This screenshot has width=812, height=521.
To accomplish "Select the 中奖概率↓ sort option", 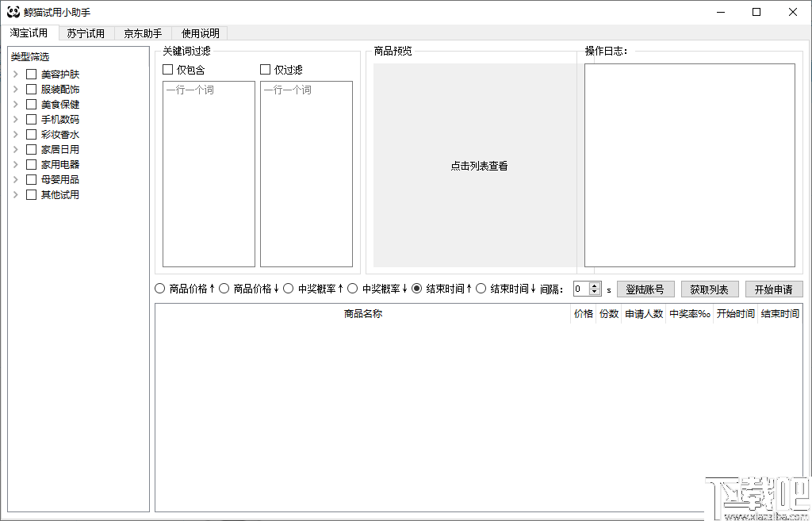I will [x=352, y=288].
